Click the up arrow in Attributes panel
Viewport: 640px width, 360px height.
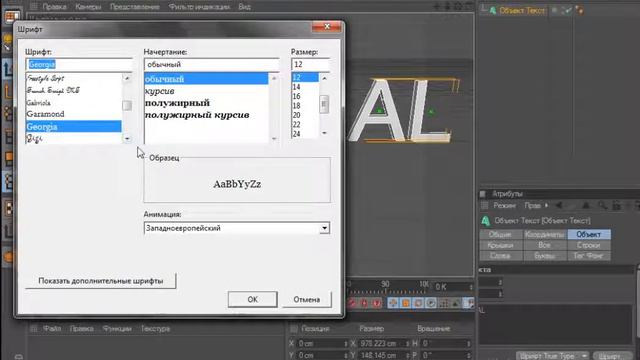[x=585, y=205]
